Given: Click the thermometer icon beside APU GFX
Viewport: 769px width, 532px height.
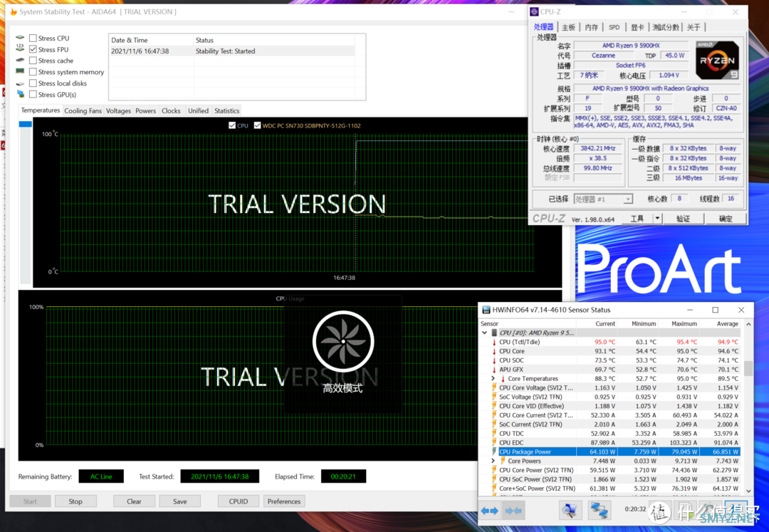Looking at the screenshot, I should pos(494,369).
